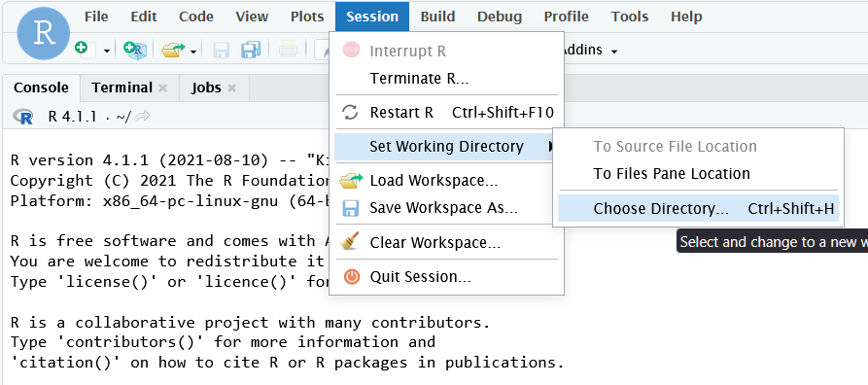Open the New File dropdown arrow
This screenshot has width=868, height=385.
(x=107, y=51)
